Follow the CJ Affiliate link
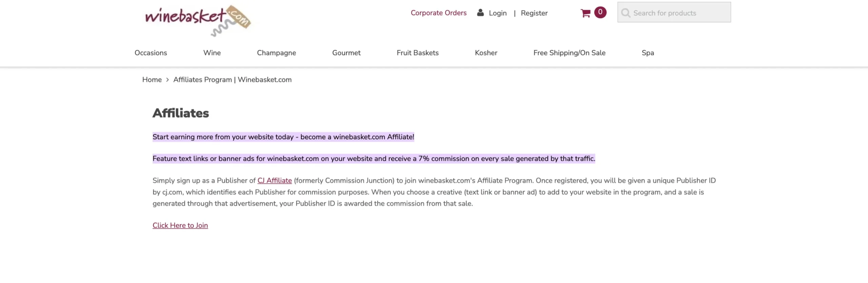 (x=275, y=180)
